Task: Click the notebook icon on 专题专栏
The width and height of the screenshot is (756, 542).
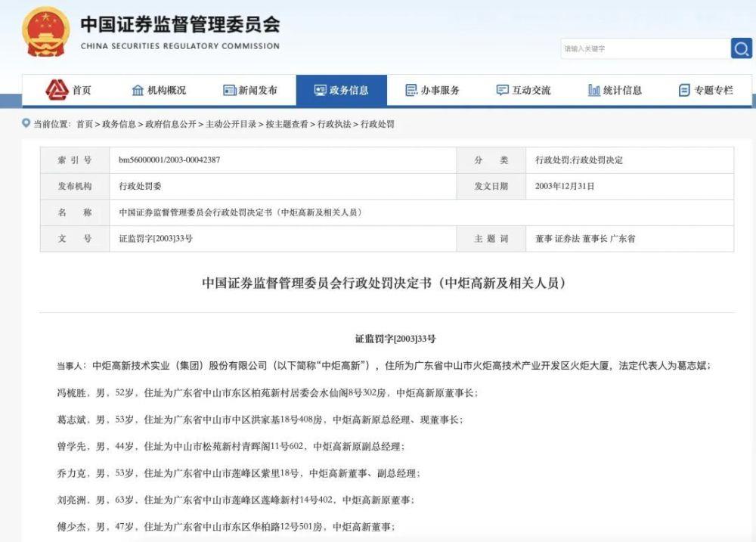Action: 682,88
